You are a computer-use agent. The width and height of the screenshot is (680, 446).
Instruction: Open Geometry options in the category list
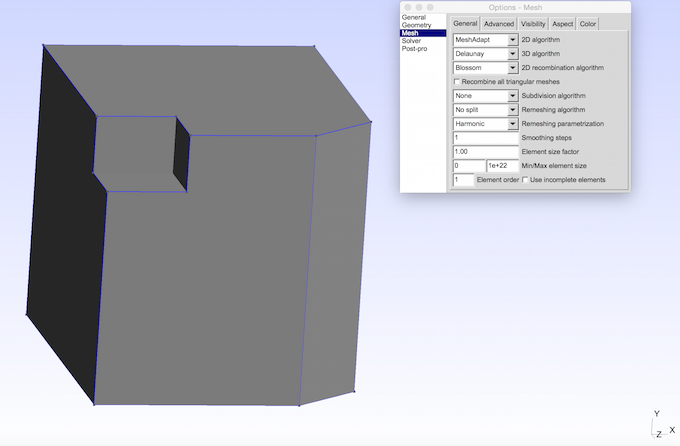tap(416, 25)
